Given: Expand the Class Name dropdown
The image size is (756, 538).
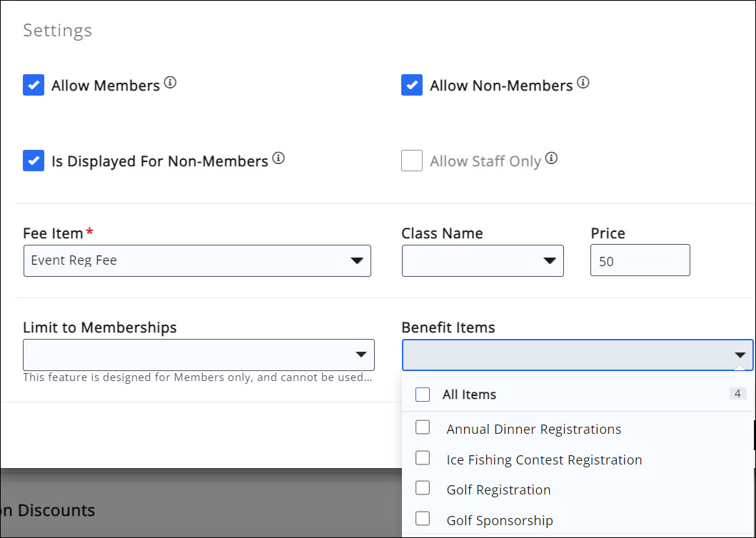Looking at the screenshot, I should click(x=483, y=261).
